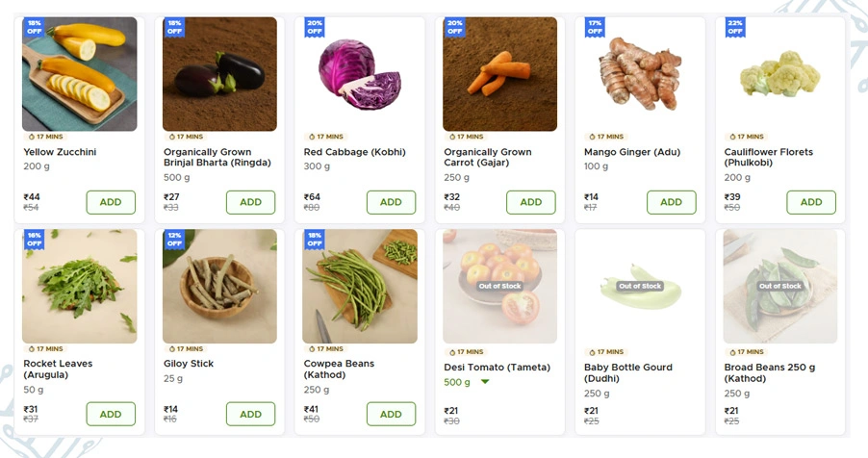Viewport: 868px width, 458px height.
Task: Click the Out of Stock label on Baby Bottle Gourd
Action: click(x=639, y=286)
